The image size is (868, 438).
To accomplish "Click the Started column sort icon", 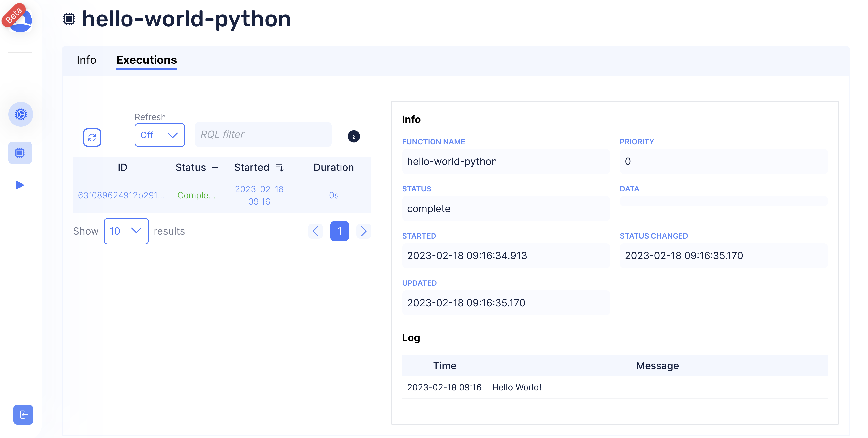I will (279, 167).
